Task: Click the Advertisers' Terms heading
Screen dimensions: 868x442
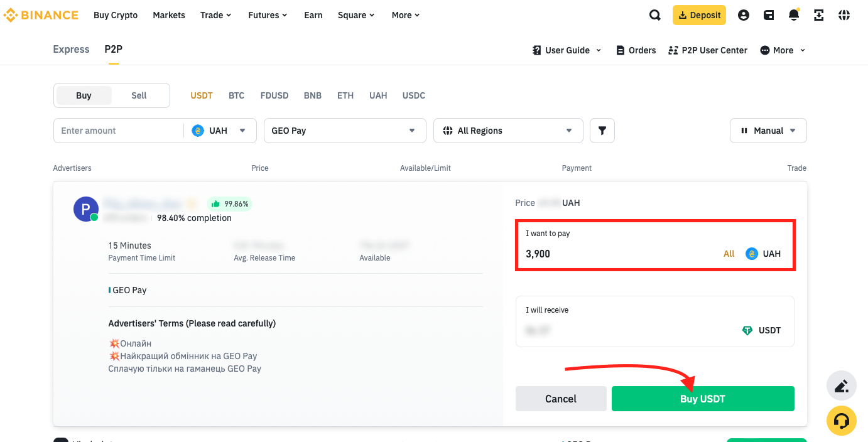Action: click(x=192, y=323)
